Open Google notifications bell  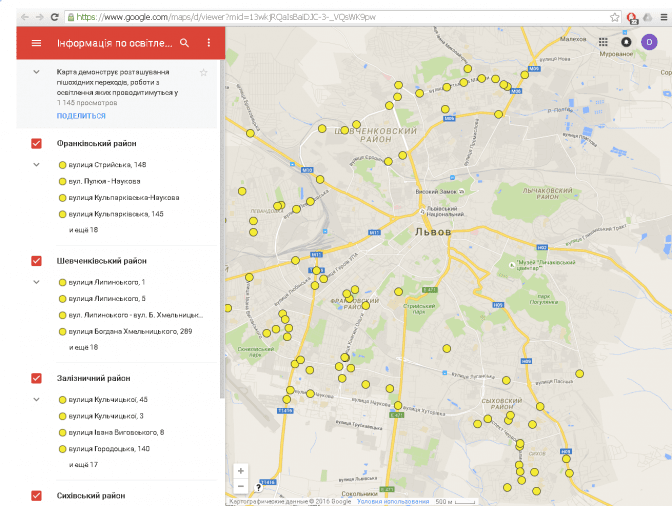pyautogui.click(x=626, y=42)
